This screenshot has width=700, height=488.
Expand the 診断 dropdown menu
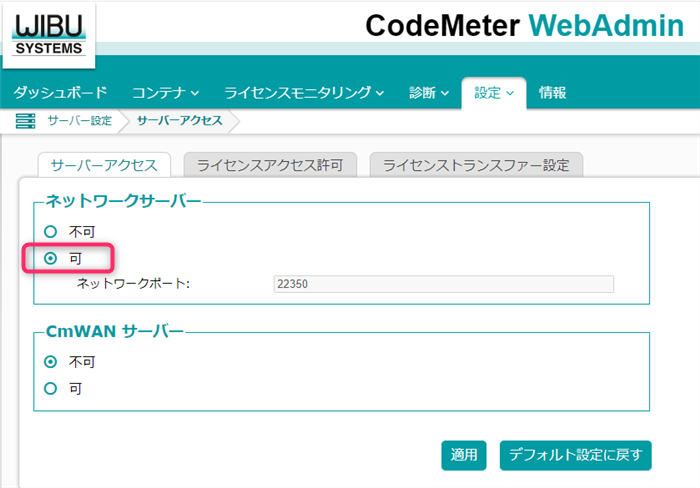click(429, 93)
